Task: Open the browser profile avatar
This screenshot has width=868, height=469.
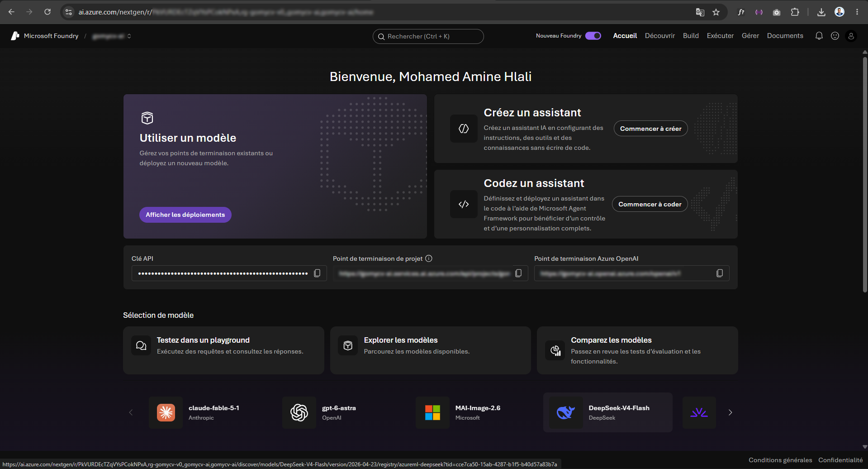Action: click(x=840, y=12)
